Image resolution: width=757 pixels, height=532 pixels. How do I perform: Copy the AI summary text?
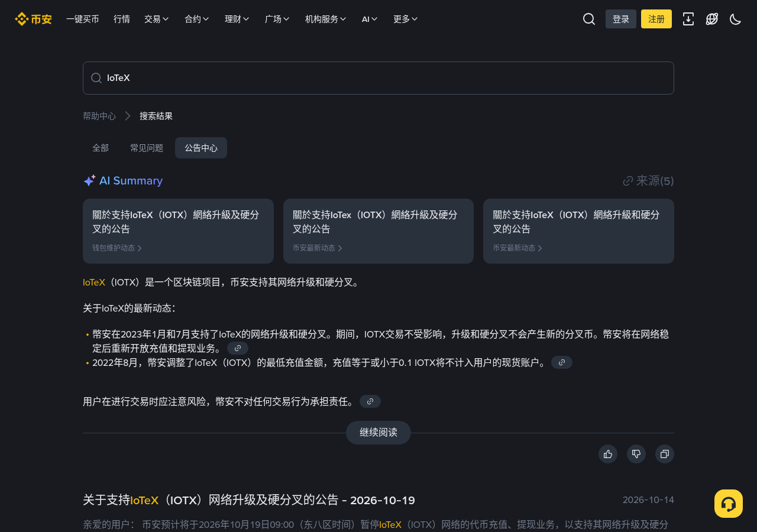tap(665, 454)
